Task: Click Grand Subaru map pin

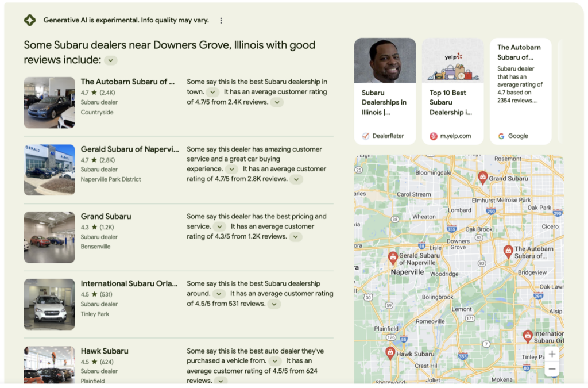Action: (483, 177)
